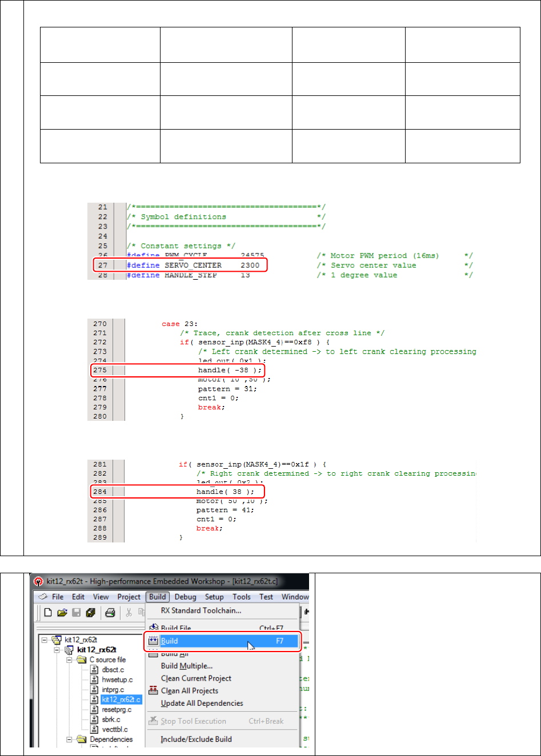Click the 'handle( 38 );' code line
The image size is (541, 756).
(x=225, y=492)
